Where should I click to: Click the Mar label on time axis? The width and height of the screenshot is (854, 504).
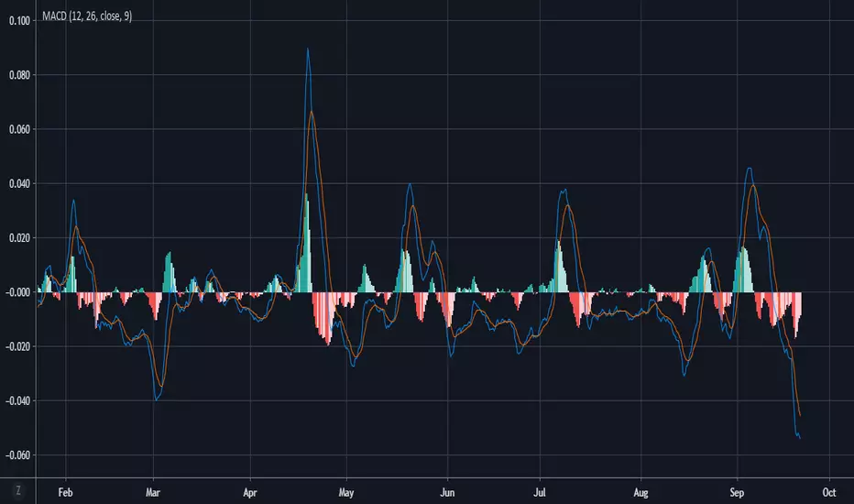pos(153,493)
